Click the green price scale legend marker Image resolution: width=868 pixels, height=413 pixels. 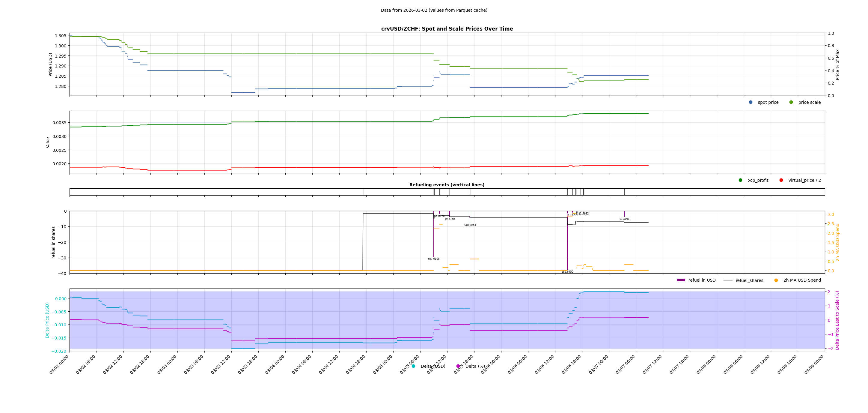(791, 102)
